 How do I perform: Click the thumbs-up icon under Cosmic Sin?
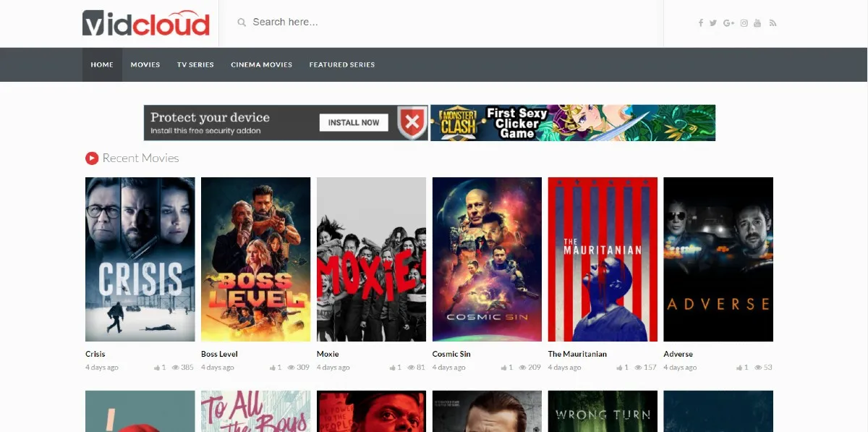point(504,368)
